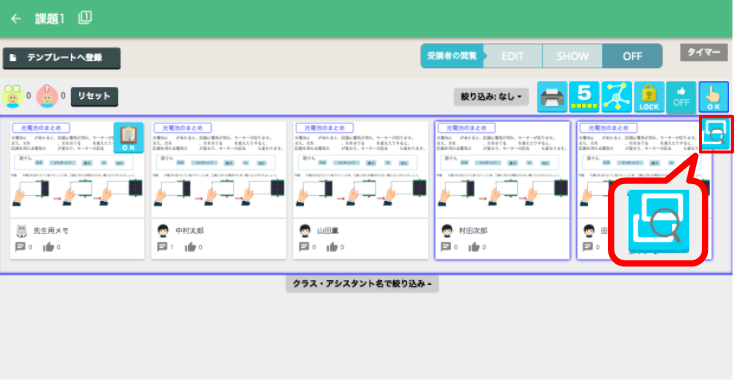Click the 受講者の閲覧 label
Image resolution: width=737 pixels, height=381 pixels.
[452, 56]
